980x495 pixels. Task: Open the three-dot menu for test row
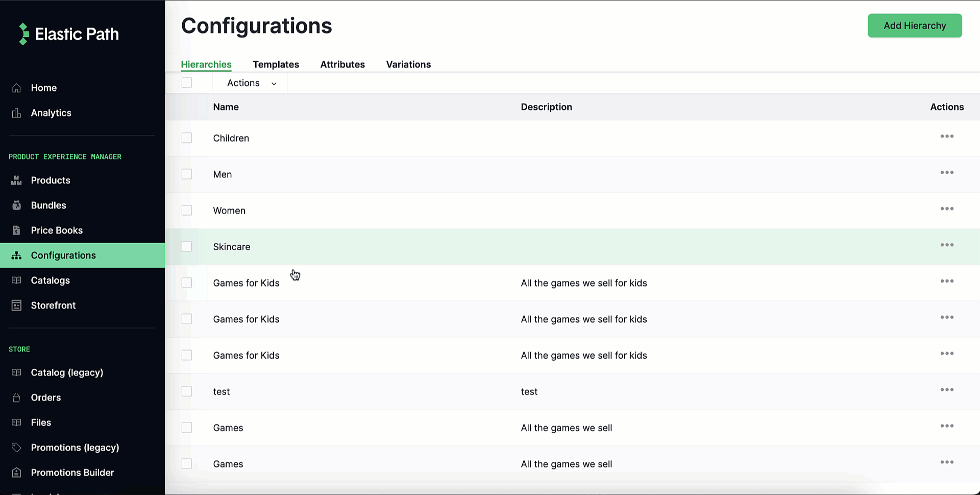(947, 390)
